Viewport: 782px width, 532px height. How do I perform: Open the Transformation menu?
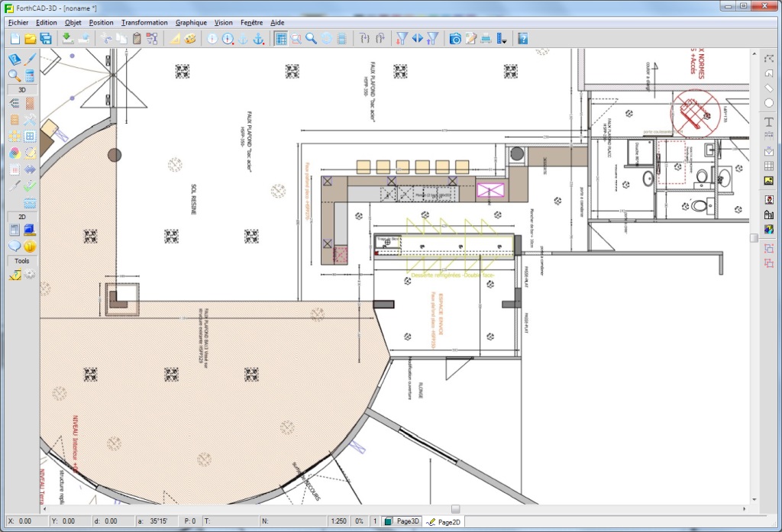tap(144, 22)
